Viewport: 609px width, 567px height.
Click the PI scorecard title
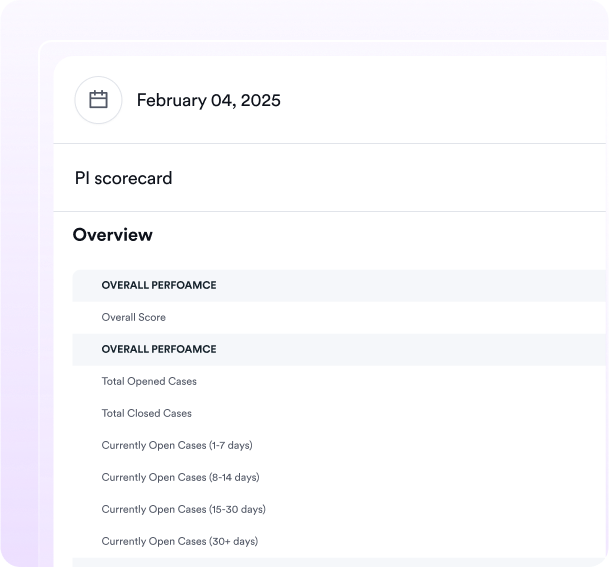(123, 178)
